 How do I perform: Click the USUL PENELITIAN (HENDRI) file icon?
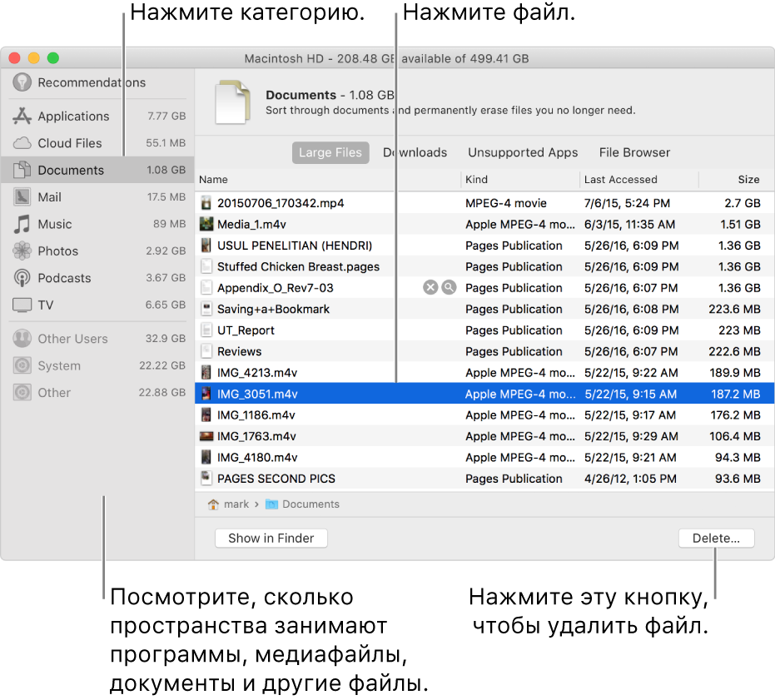[206, 246]
